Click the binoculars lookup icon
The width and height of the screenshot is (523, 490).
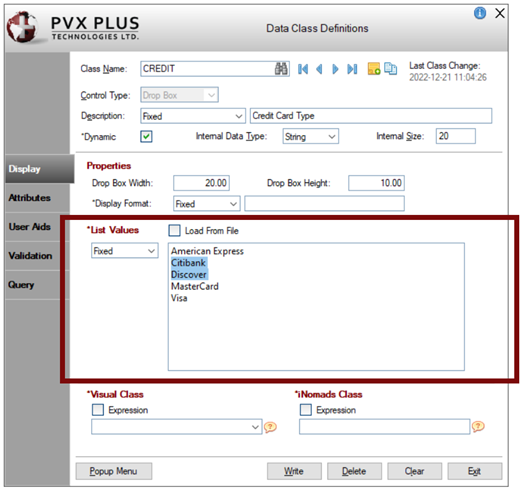[281, 69]
